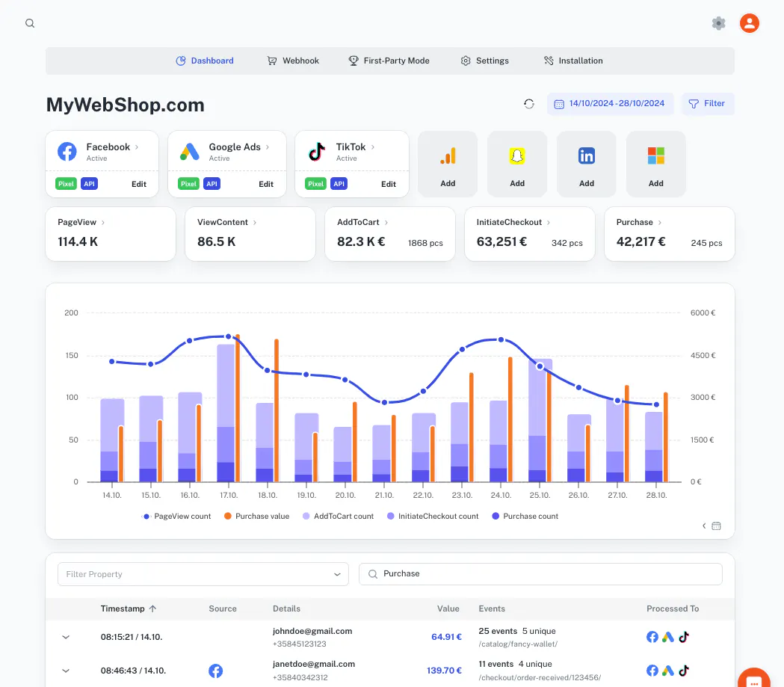The height and width of the screenshot is (687, 784).
Task: Open the ViewContent metric details chevron
Action: pos(255,223)
